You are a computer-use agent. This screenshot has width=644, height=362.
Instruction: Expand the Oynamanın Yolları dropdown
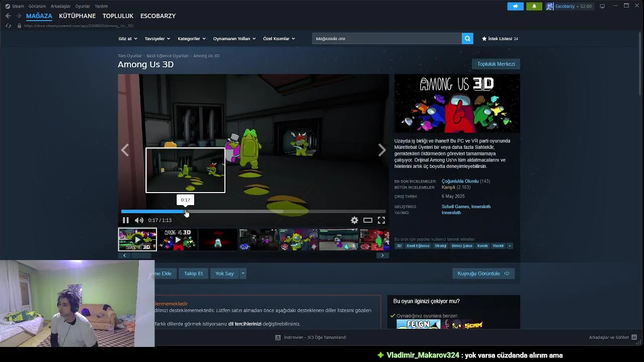point(234,39)
